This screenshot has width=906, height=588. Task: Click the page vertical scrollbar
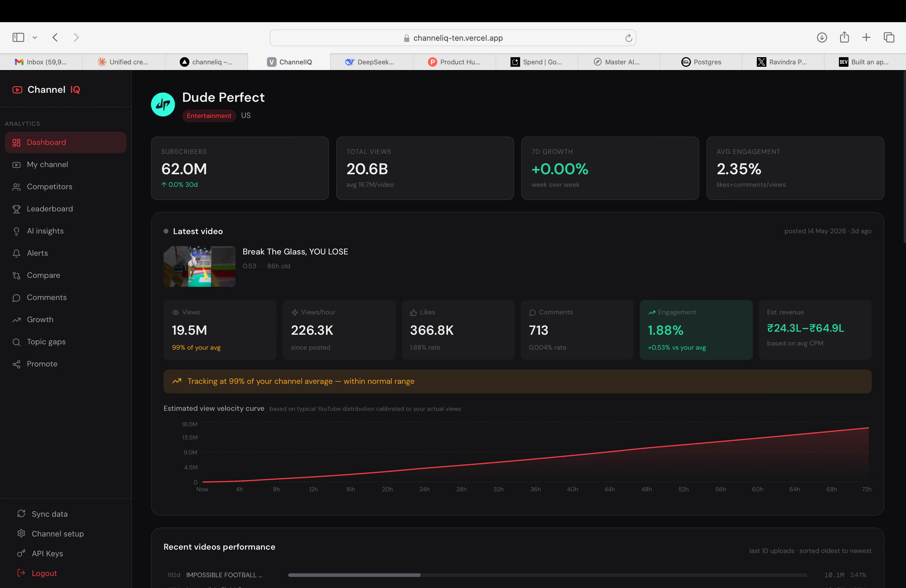click(x=904, y=156)
